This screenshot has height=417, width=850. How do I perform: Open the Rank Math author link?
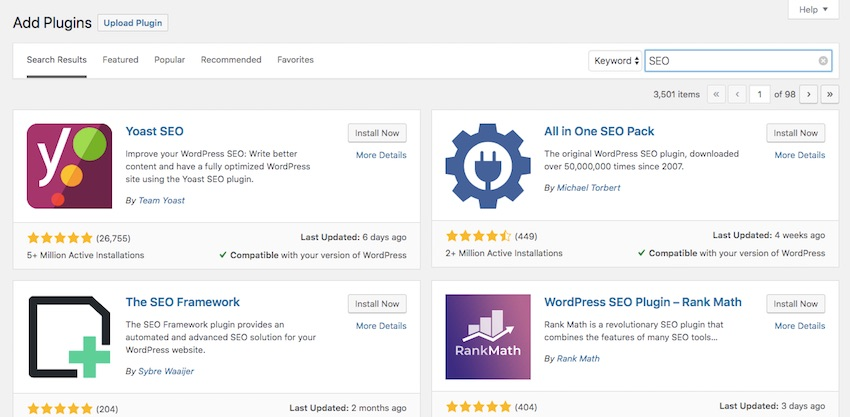coord(578,358)
